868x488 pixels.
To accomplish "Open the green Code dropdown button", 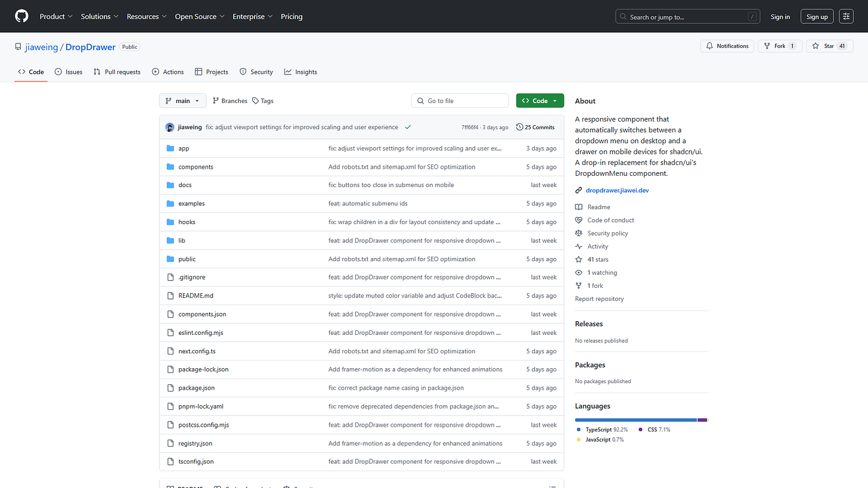I will point(540,101).
